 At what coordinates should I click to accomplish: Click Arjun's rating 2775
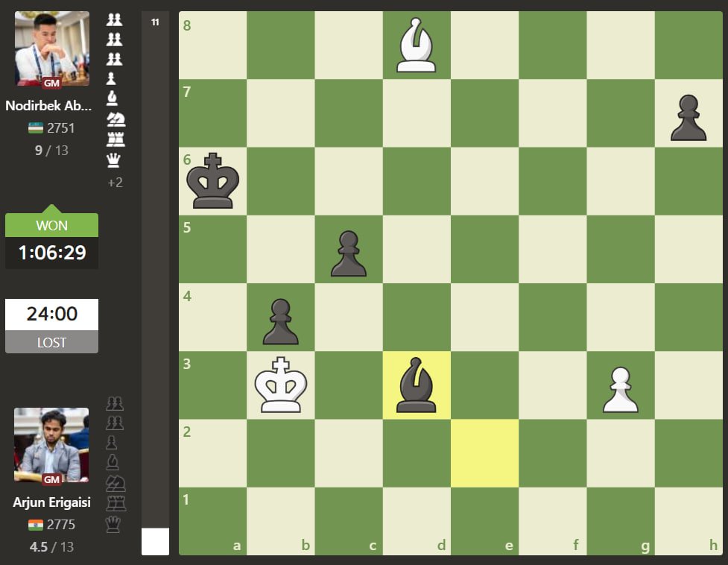point(61,524)
